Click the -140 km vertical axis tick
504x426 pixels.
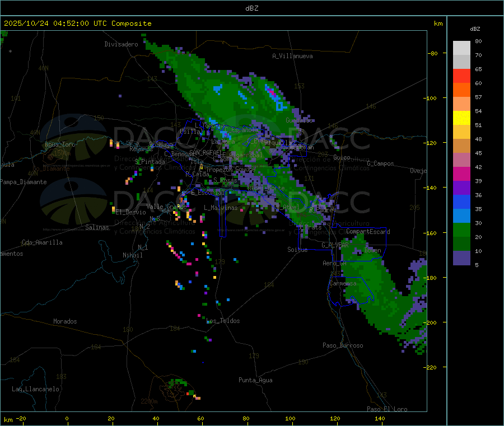pos(431,188)
